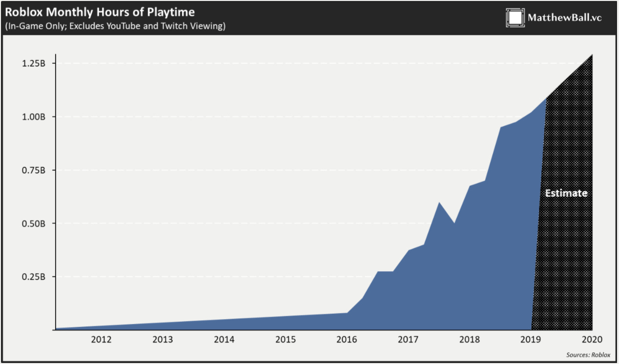Viewport: 619px width, 364px height.
Task: Click the 1.25B y-axis label
Action: (34, 63)
